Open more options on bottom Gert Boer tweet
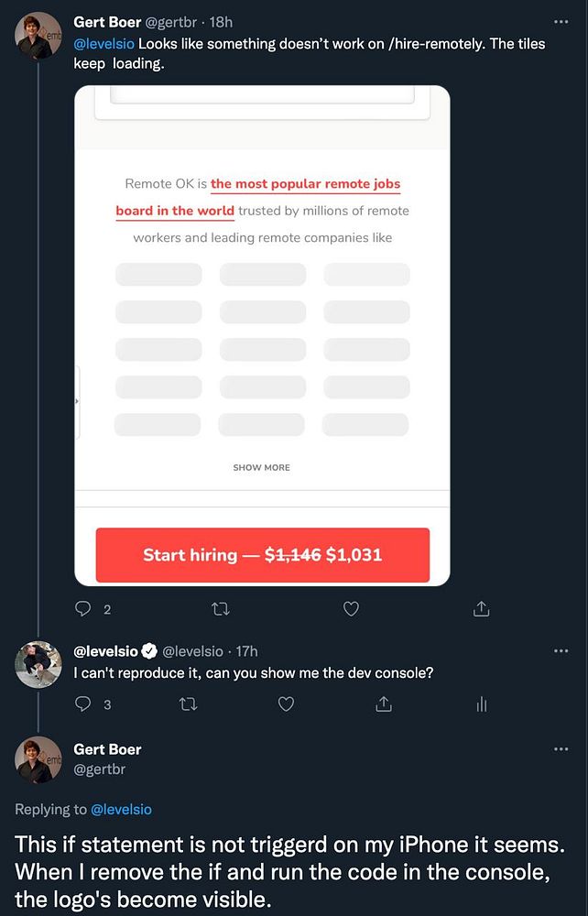 pyautogui.click(x=561, y=749)
